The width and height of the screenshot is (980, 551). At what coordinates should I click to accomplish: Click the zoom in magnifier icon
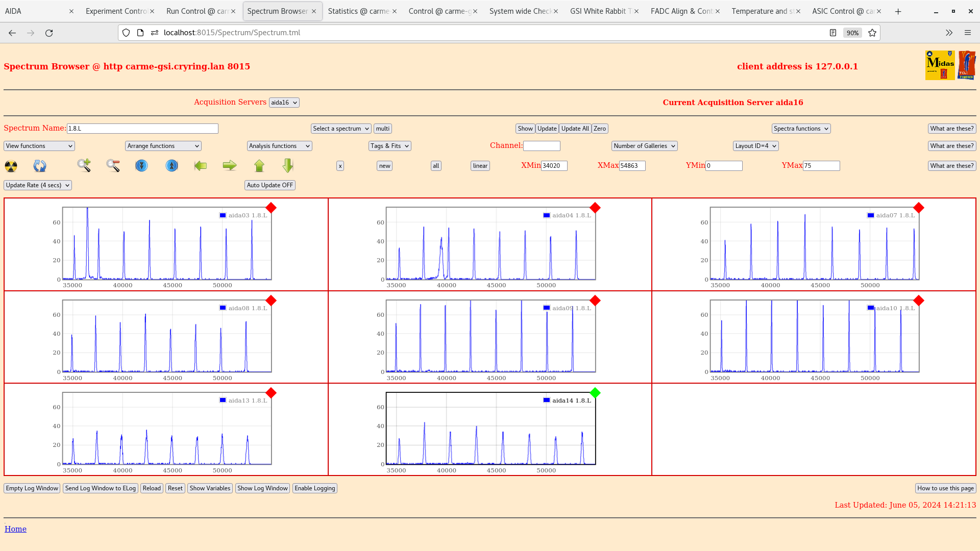pos(84,165)
